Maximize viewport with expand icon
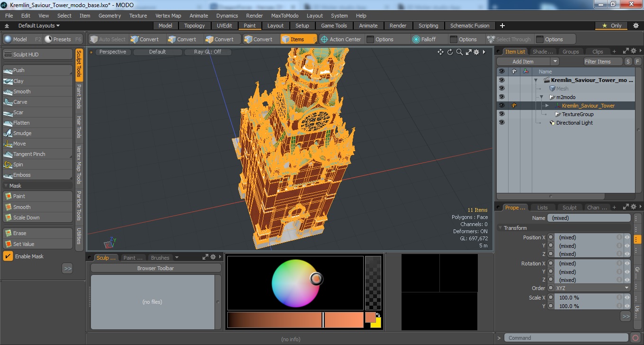The height and width of the screenshot is (345, 644). [468, 52]
